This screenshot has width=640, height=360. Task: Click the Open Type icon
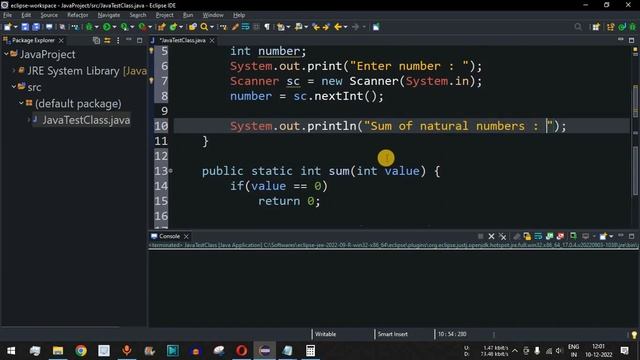tap(193, 27)
